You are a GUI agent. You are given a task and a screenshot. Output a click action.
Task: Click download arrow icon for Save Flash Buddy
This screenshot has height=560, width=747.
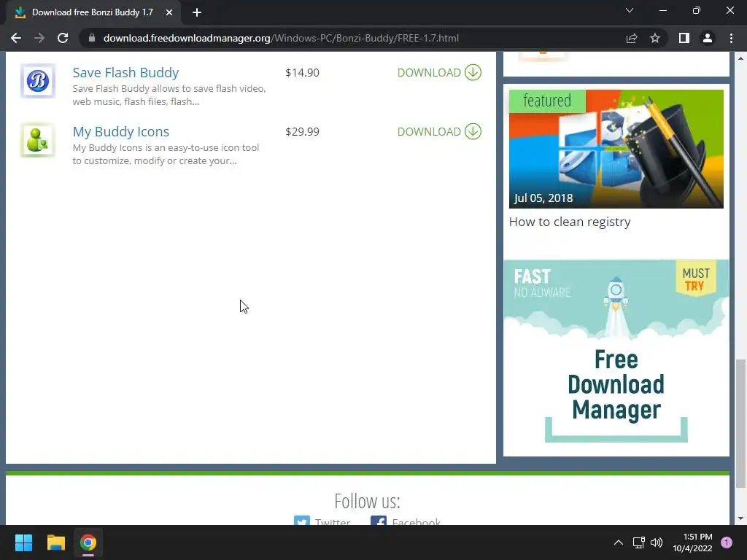point(473,72)
